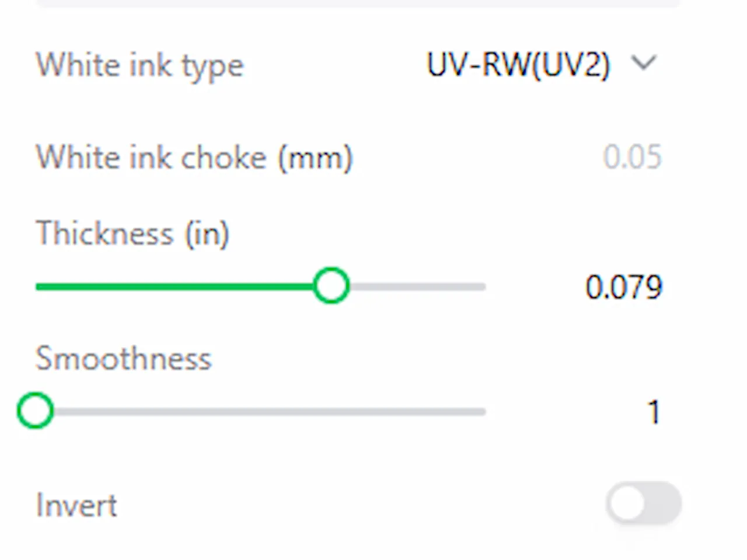Click the Smoothness slider handle

point(36,411)
